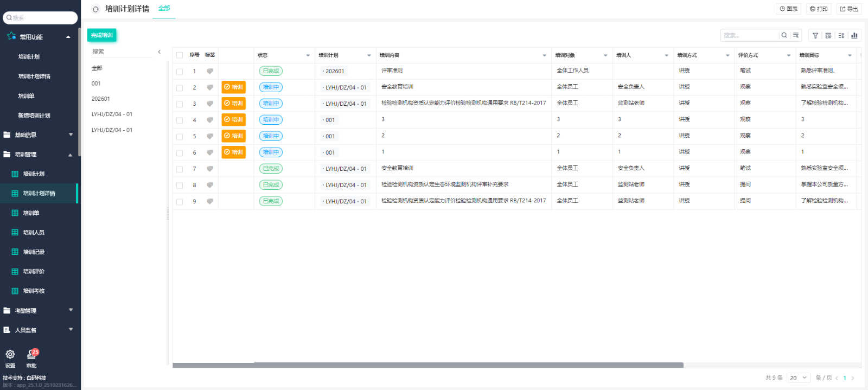868x390 pixels.
Task: Click the tag icon in row 4
Action: pos(210,120)
